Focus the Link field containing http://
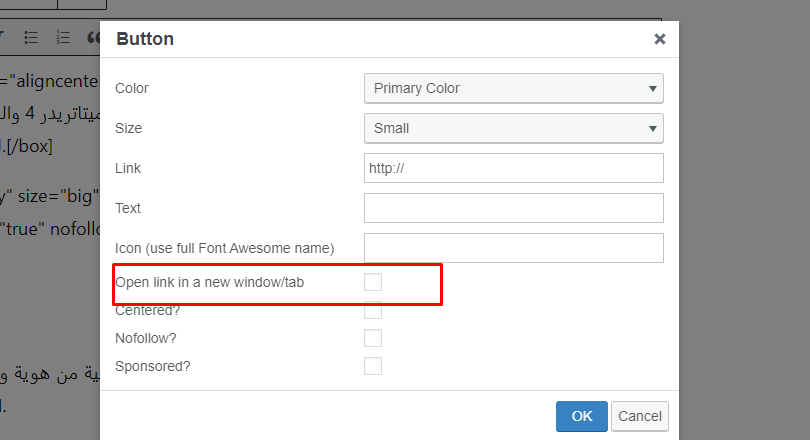Screen dimensions: 810x440 tap(513, 168)
